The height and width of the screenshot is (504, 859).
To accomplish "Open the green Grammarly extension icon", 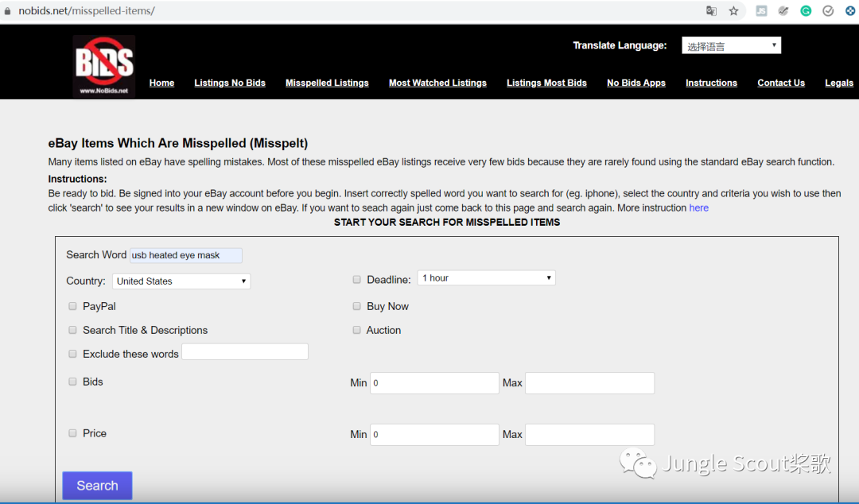I will click(x=806, y=11).
